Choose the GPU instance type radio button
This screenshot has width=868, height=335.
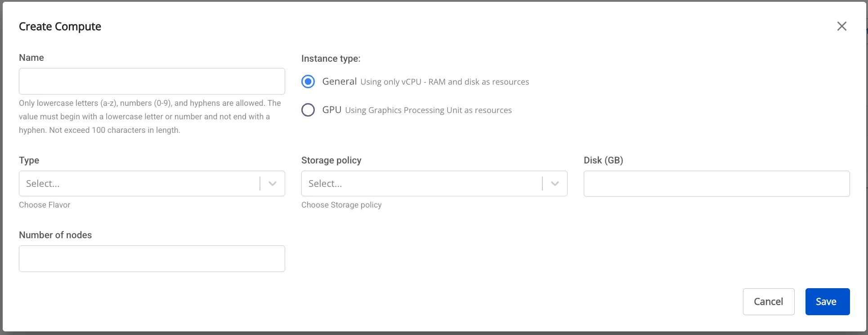(308, 110)
